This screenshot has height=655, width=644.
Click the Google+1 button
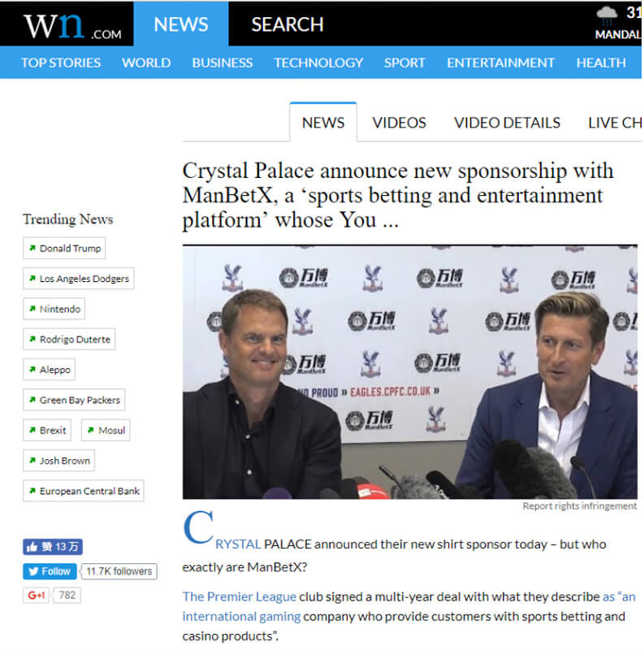[37, 595]
